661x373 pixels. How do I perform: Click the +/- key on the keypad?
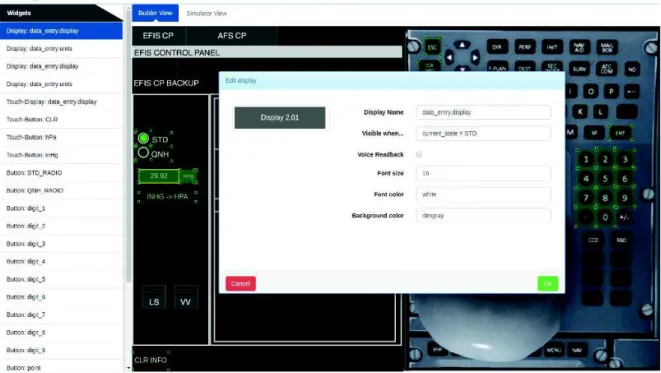[x=624, y=217]
